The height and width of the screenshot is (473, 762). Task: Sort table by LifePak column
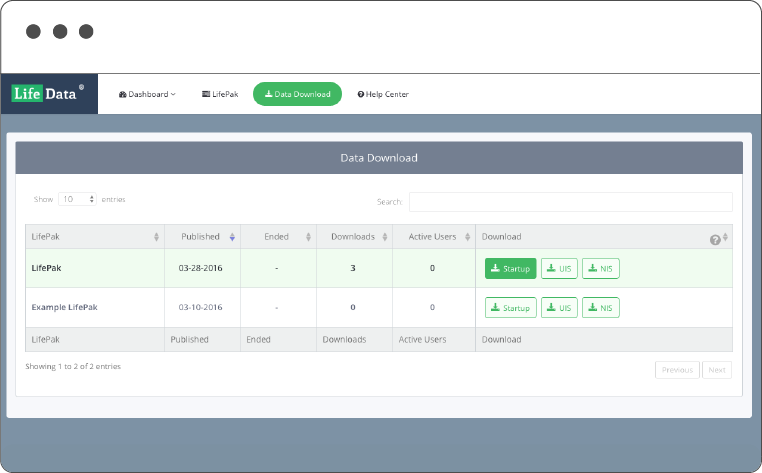click(x=95, y=237)
